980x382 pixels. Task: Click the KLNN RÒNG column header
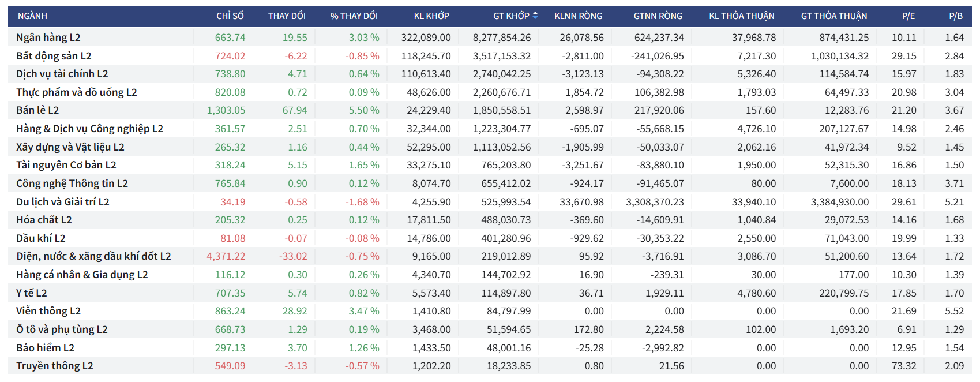(578, 16)
